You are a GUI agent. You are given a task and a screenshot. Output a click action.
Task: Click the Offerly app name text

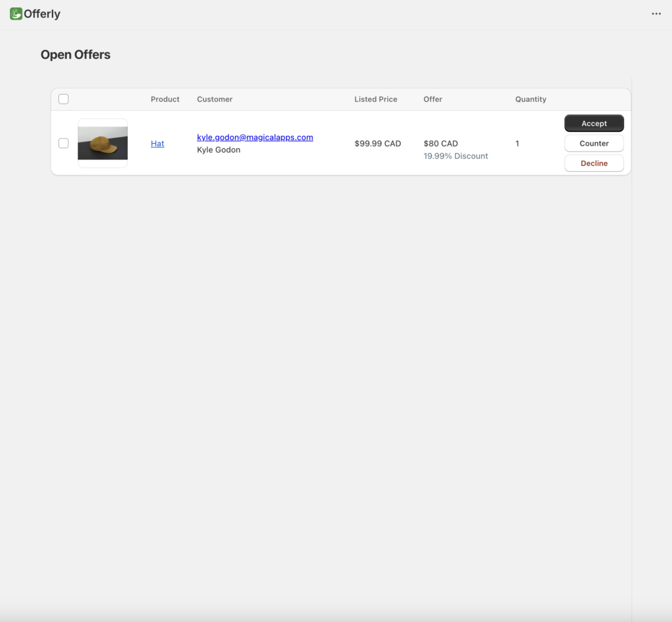click(x=42, y=14)
